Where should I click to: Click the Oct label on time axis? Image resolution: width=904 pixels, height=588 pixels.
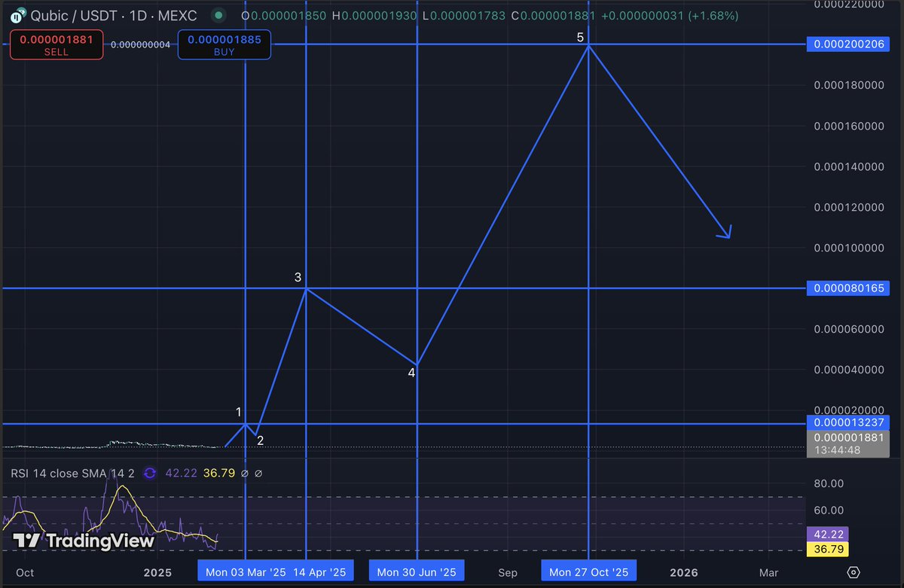pos(25,572)
